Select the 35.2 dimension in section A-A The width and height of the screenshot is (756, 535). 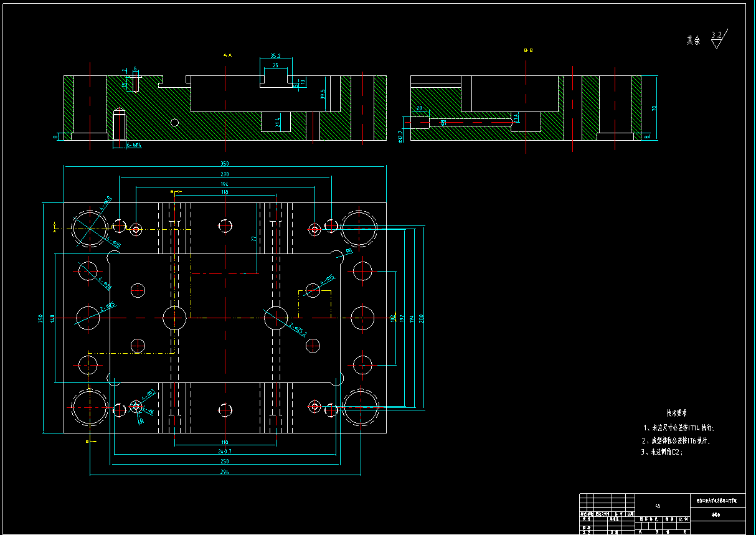pyautogui.click(x=276, y=55)
